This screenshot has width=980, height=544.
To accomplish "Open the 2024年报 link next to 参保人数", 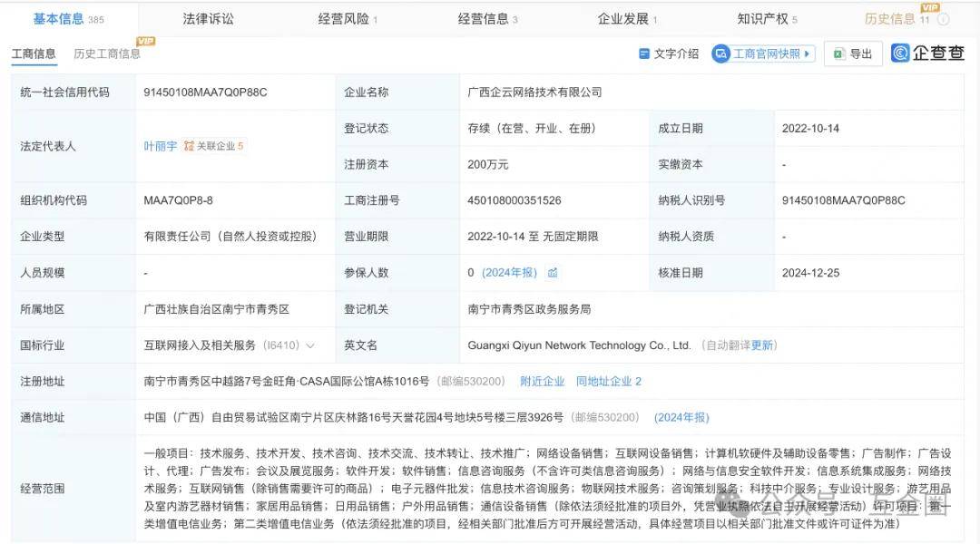I will point(510,273).
